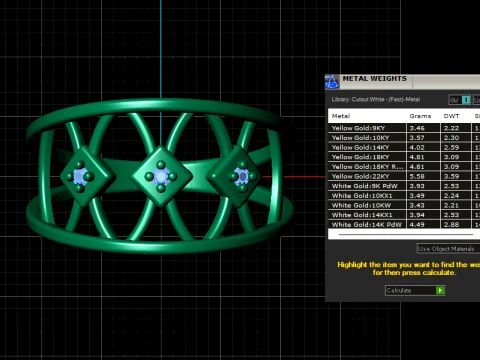
Task: Click the METAL WEIGHTS panel title
Action: point(374,79)
